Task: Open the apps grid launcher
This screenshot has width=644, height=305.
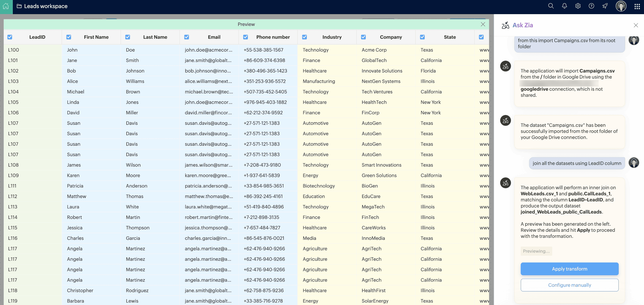Action: (637, 7)
